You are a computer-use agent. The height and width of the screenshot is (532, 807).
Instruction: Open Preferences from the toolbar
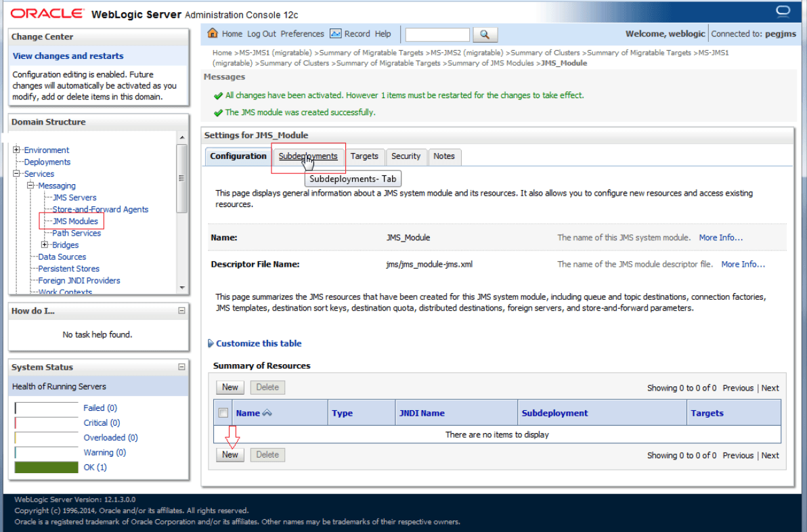302,33
